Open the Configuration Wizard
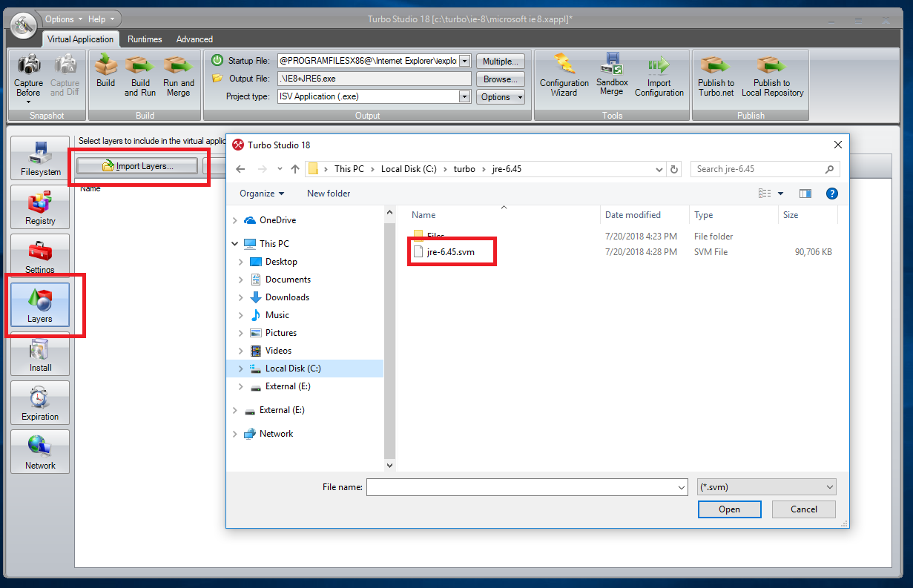Image resolution: width=913 pixels, height=588 pixels. point(564,75)
